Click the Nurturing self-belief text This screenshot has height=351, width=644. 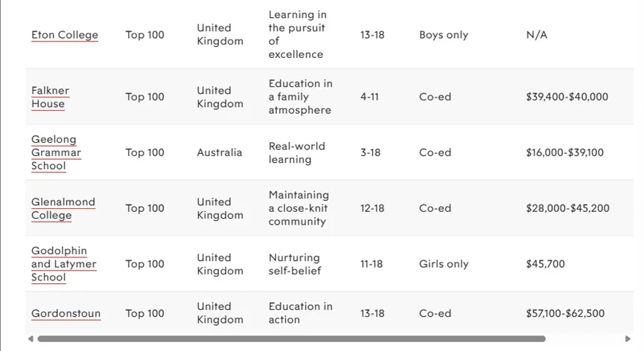pyautogui.click(x=295, y=264)
